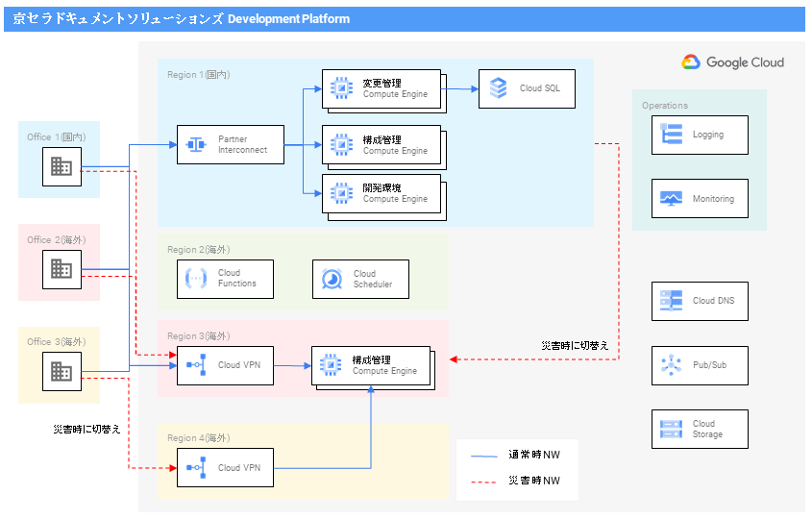Select the Cloud DNS icon
The height and width of the screenshot is (519, 812).
point(671,301)
